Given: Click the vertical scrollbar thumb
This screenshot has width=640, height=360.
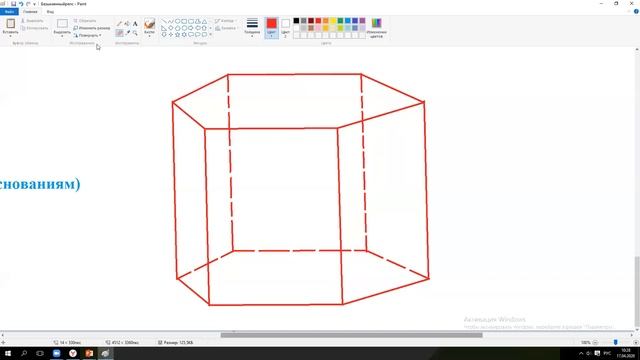Looking at the screenshot, I should [637, 291].
